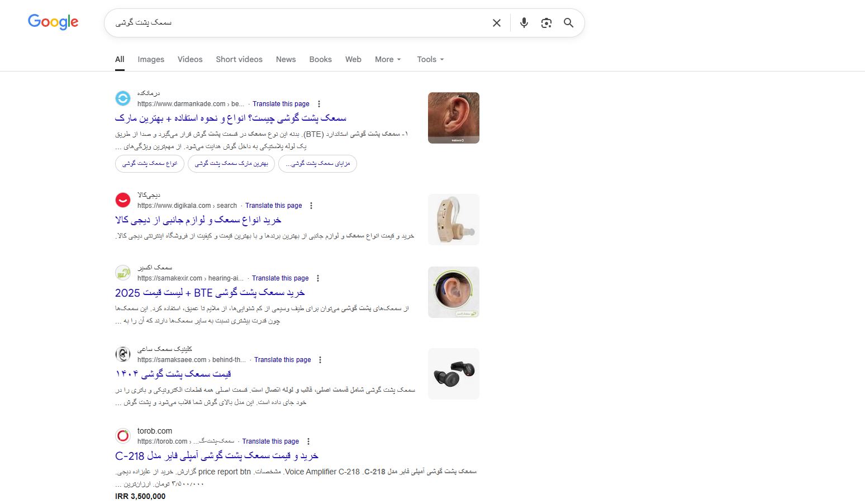Select the All tab
The width and height of the screenshot is (865, 504).
[x=120, y=59]
